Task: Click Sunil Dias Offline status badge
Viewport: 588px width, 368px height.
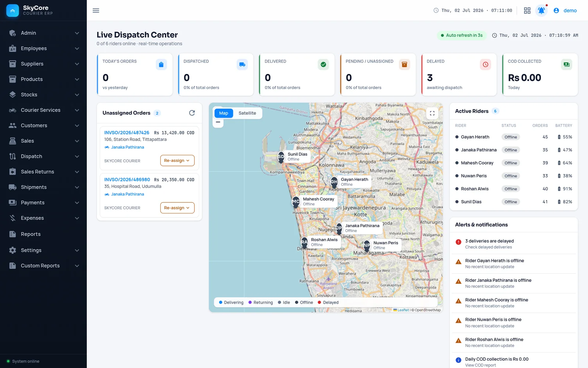Action: (x=510, y=202)
